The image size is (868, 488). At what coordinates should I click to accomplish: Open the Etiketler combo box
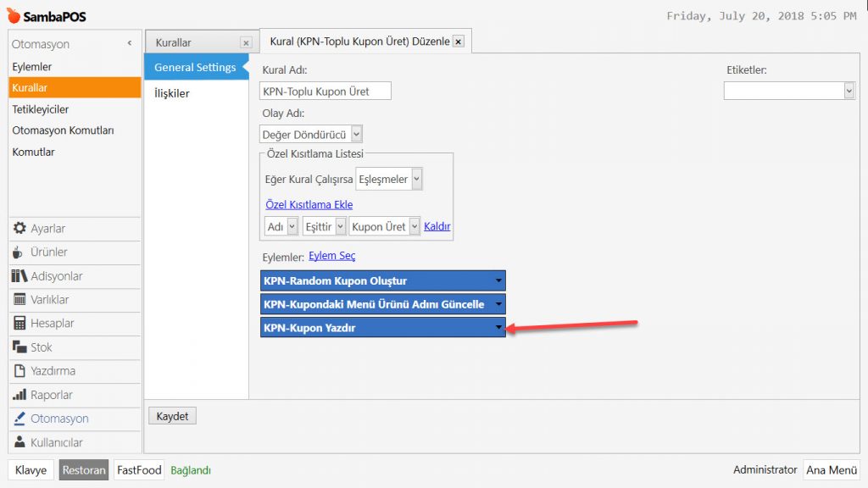coord(849,91)
